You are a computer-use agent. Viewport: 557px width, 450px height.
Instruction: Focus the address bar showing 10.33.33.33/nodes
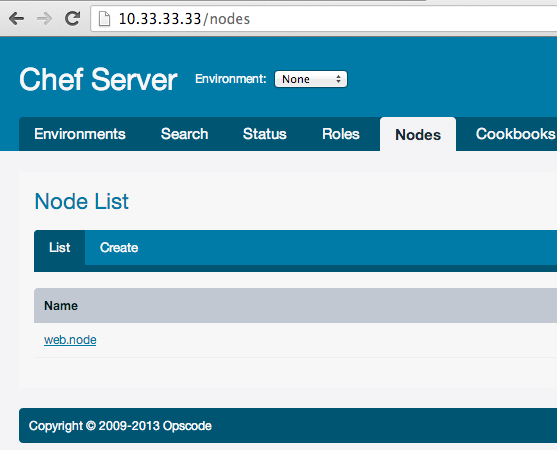[324, 19]
